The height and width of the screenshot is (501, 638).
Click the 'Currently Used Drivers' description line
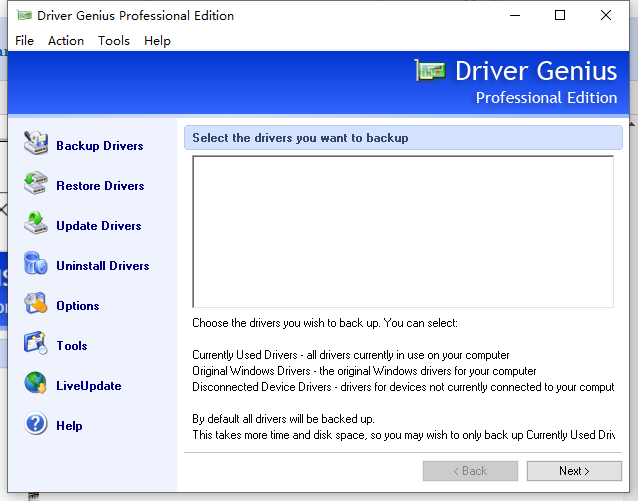tap(351, 355)
